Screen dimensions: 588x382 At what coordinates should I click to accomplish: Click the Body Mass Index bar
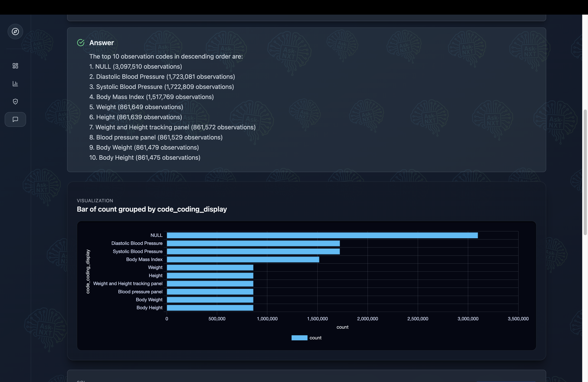pyautogui.click(x=243, y=259)
